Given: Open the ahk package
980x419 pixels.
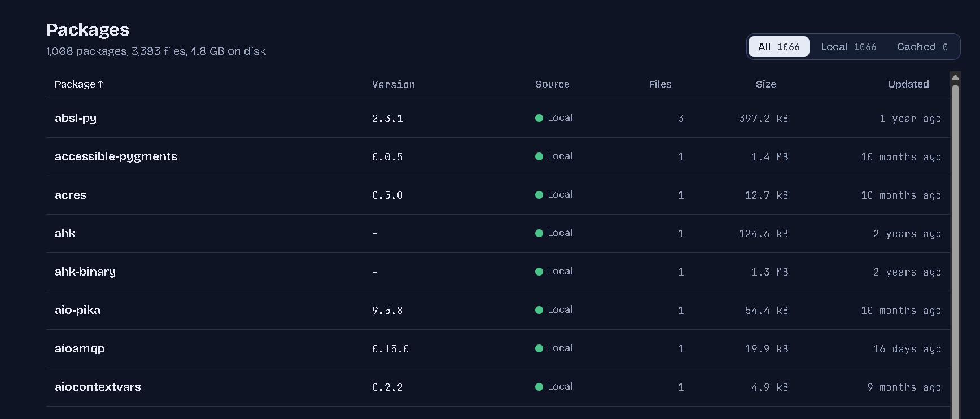Looking at the screenshot, I should [x=65, y=233].
